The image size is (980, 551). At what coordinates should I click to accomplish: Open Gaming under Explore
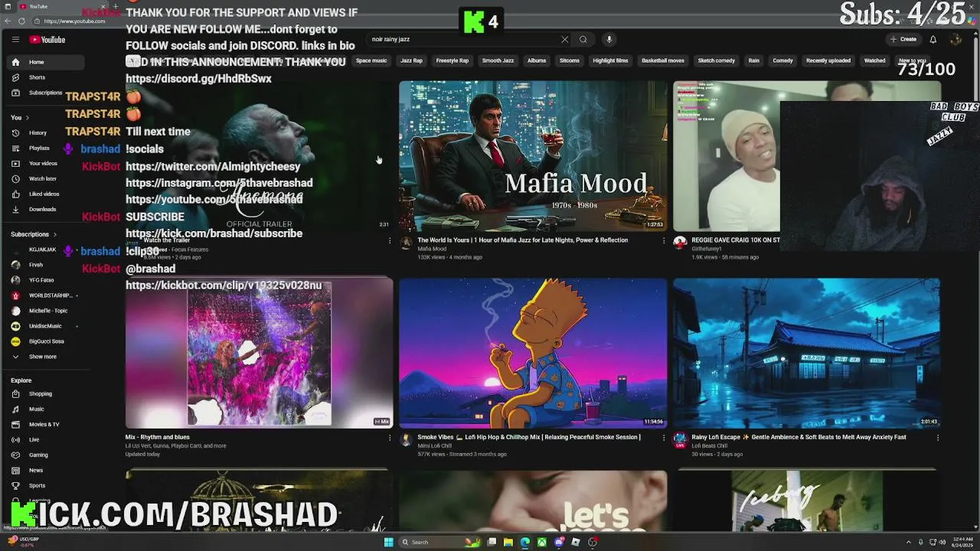coord(40,455)
